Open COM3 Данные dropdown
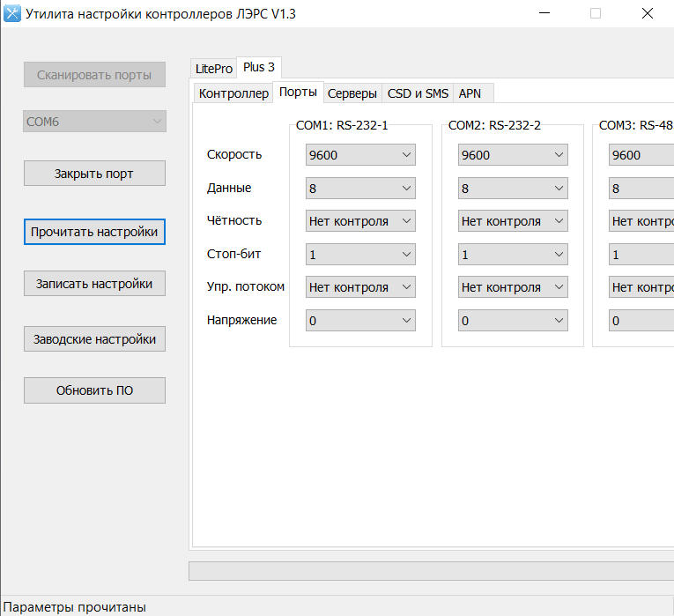This screenshot has height=616, width=674. [641, 189]
